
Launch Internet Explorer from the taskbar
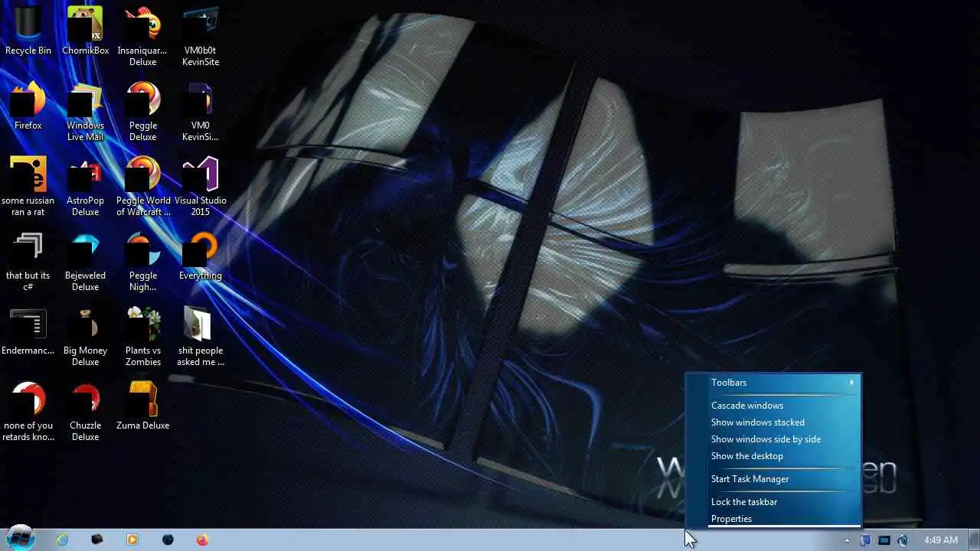tap(62, 540)
